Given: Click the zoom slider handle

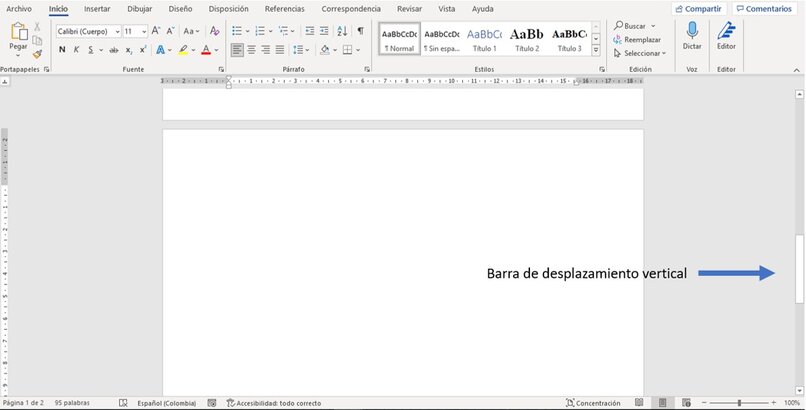Looking at the screenshot, I should coord(739,403).
